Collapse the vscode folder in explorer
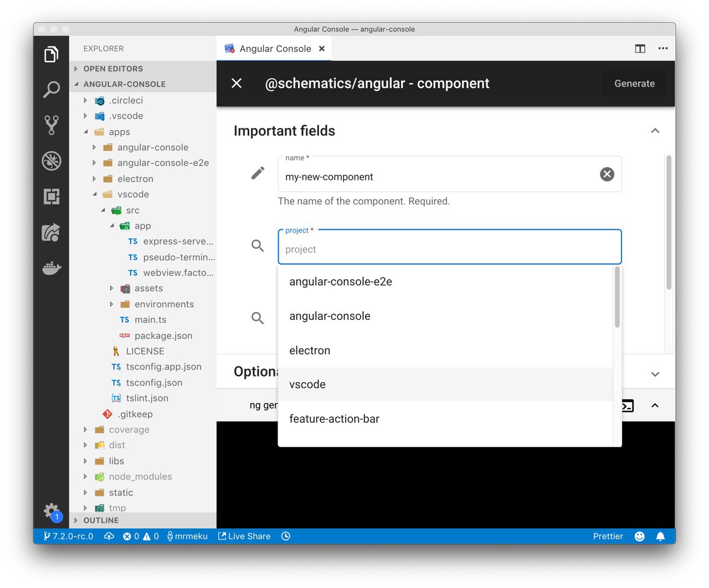Screen dimensions: 709x588 (x=143, y=194)
